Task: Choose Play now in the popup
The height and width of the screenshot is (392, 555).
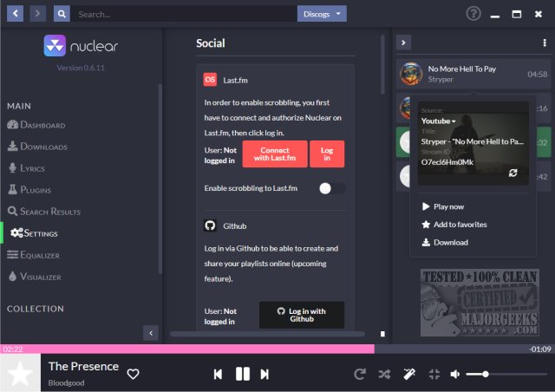Action: click(x=443, y=206)
